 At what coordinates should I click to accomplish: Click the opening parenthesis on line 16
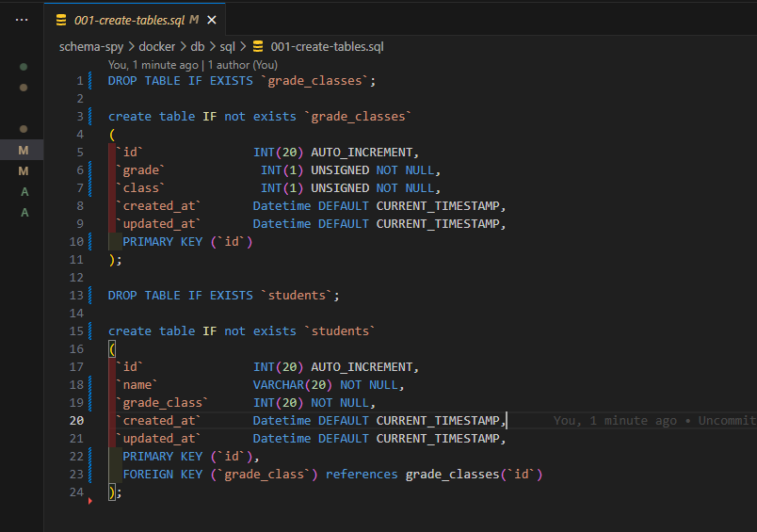tap(112, 348)
